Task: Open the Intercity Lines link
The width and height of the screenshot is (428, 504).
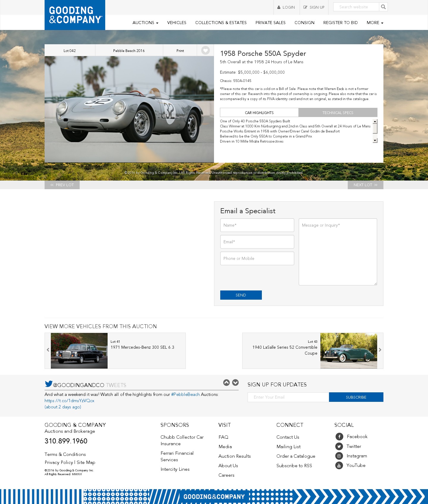Action: click(x=175, y=469)
